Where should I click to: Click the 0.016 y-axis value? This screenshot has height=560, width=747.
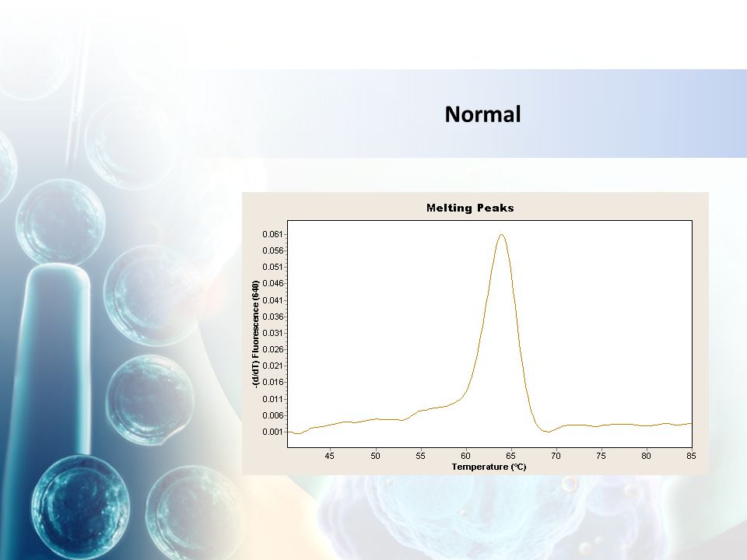click(x=272, y=383)
